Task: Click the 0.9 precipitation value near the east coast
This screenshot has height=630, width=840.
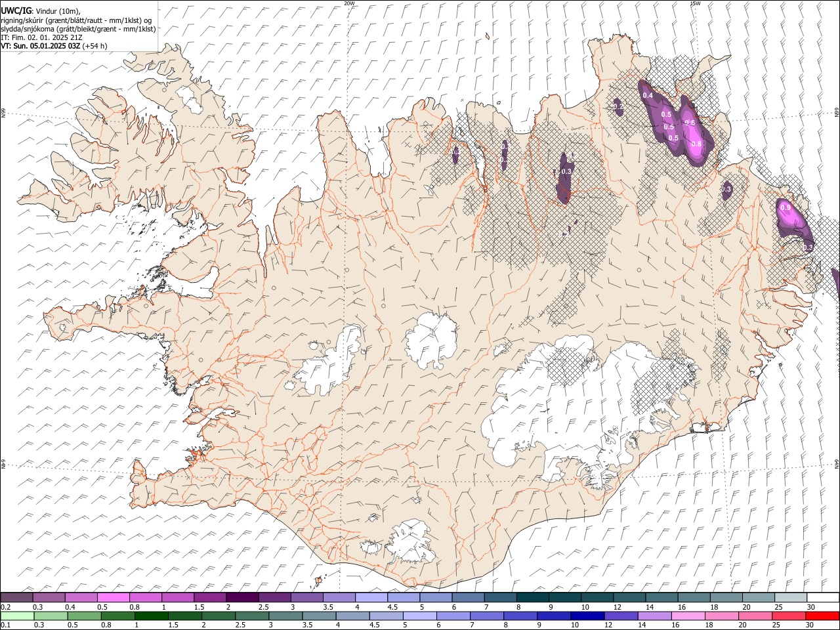Action: [786, 207]
